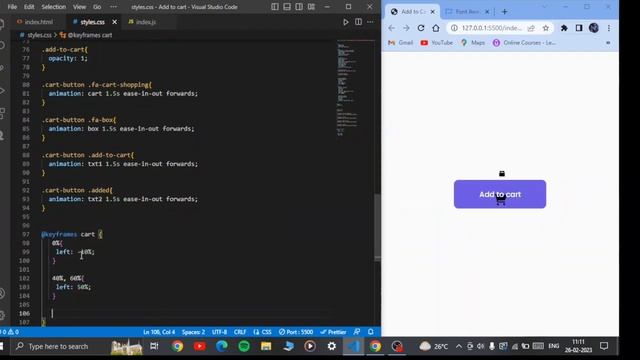This screenshot has width=640, height=360.
Task: Click the Prettier status bar item
Action: pyautogui.click(x=333, y=332)
